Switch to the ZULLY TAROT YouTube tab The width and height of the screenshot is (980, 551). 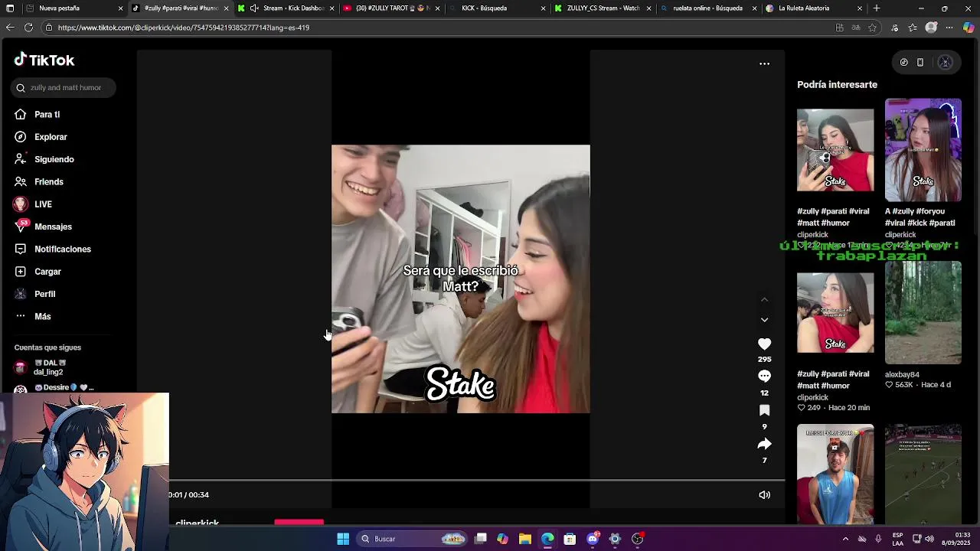point(390,8)
